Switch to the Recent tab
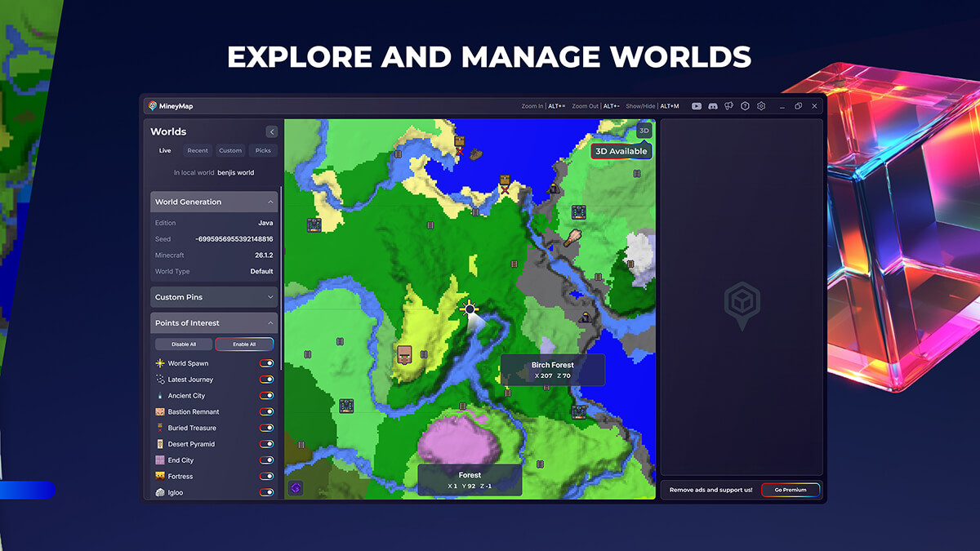Image resolution: width=980 pixels, height=551 pixels. click(x=198, y=150)
